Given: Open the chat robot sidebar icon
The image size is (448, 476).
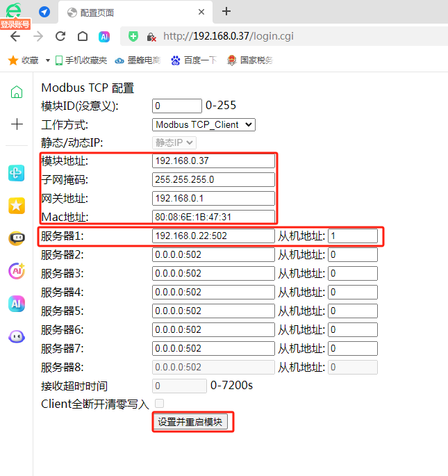Looking at the screenshot, I should (17, 238).
